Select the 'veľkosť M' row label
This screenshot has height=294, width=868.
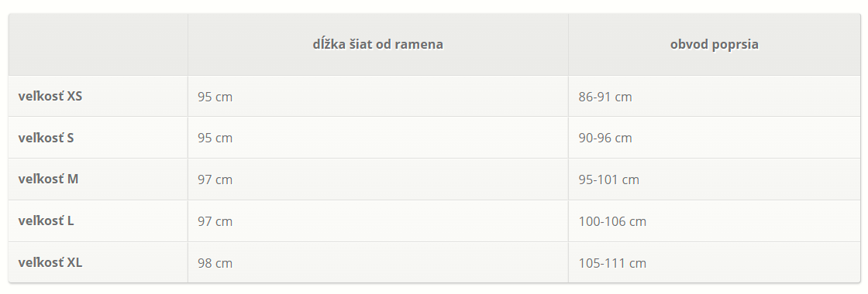click(x=48, y=179)
